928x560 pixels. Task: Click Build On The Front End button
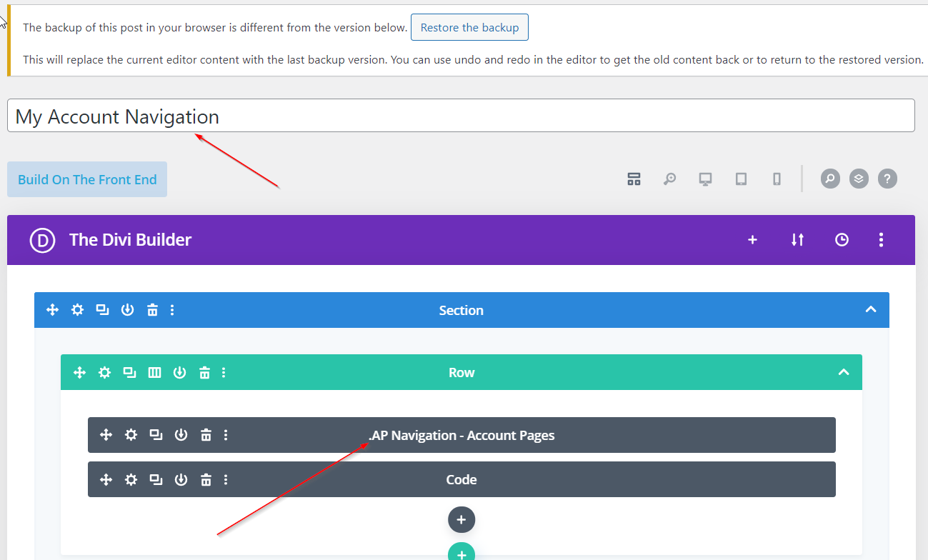87,179
